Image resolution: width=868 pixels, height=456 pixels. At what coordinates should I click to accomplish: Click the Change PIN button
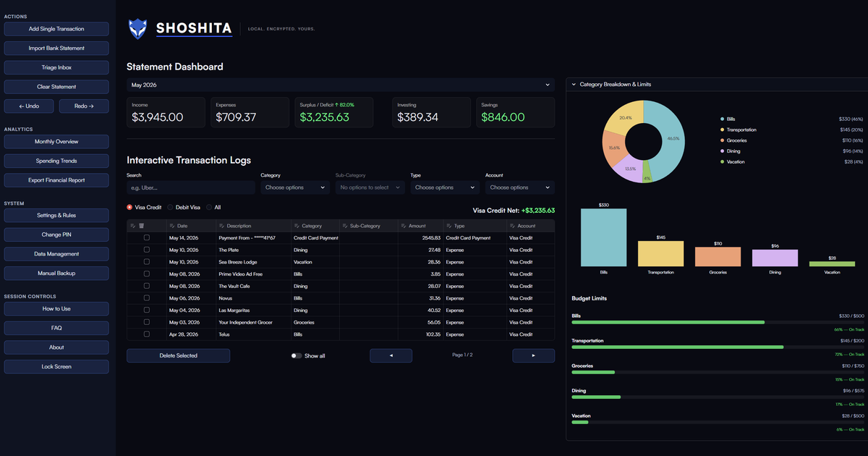point(56,235)
